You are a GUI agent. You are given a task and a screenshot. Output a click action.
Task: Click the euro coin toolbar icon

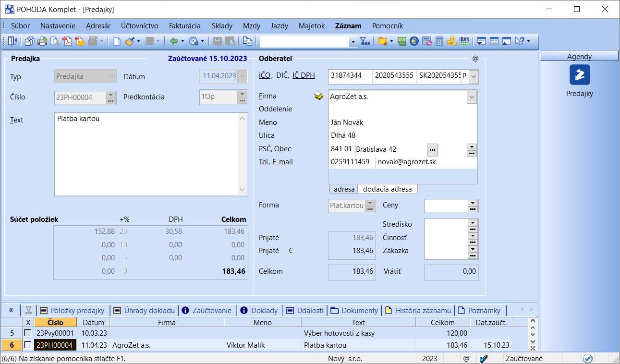[x=413, y=41]
